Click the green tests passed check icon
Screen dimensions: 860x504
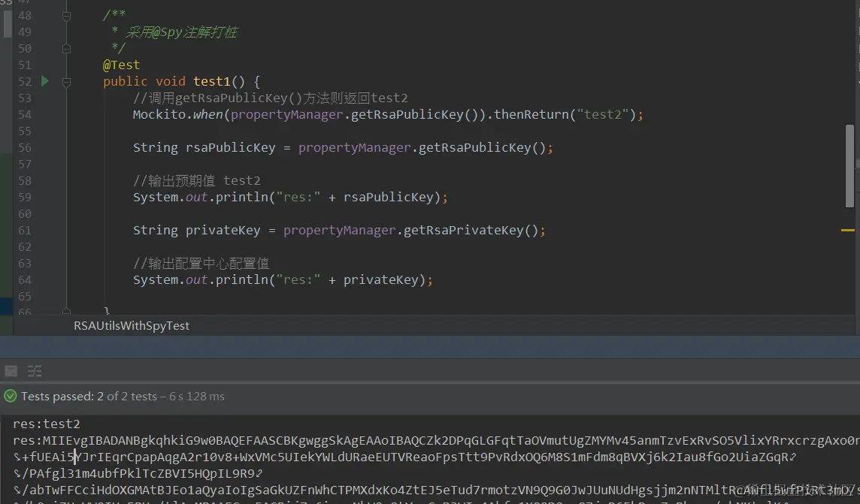(x=10, y=396)
